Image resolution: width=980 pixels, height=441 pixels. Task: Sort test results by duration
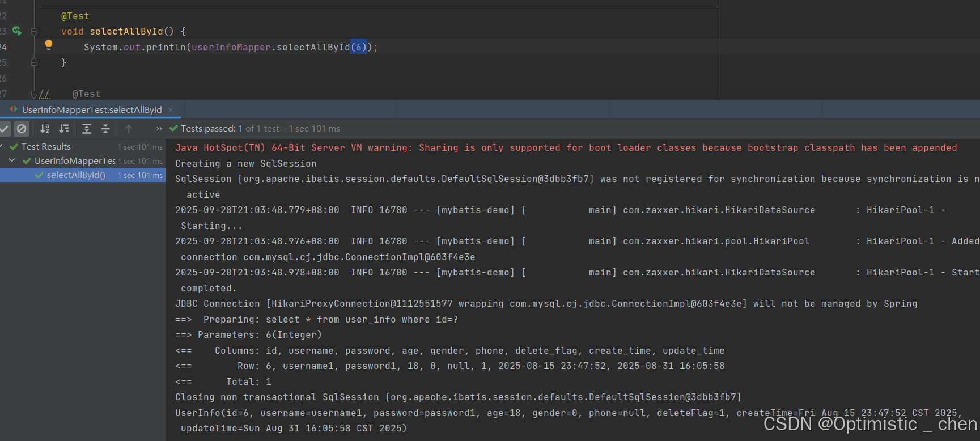pos(64,129)
